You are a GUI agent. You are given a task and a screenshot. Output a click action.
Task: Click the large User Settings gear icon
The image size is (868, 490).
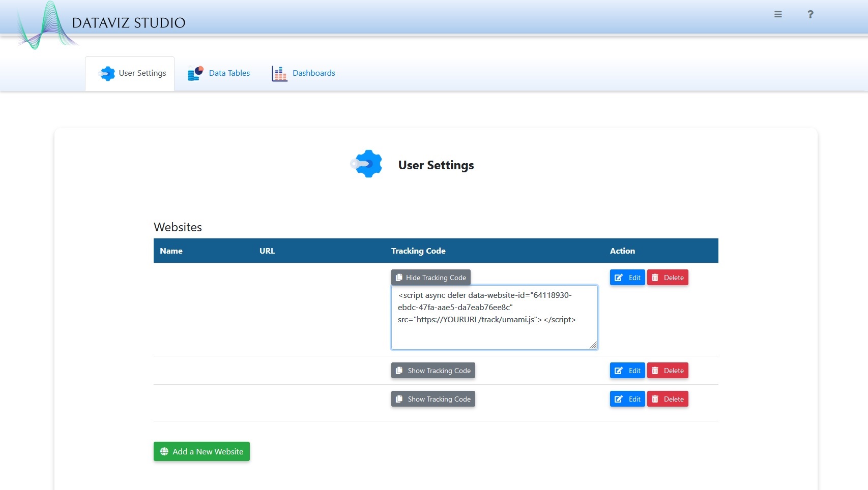pos(366,164)
